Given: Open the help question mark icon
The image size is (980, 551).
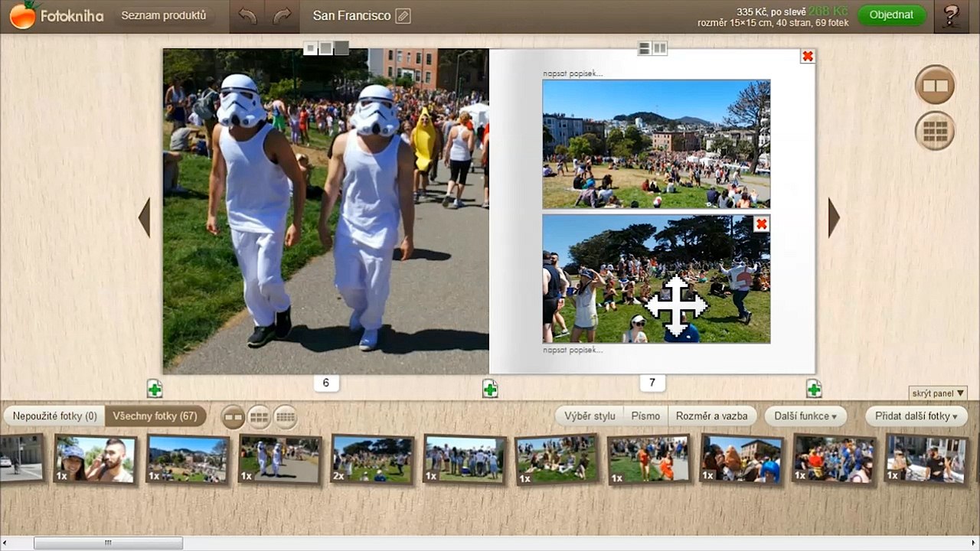Looking at the screenshot, I should coord(952,16).
